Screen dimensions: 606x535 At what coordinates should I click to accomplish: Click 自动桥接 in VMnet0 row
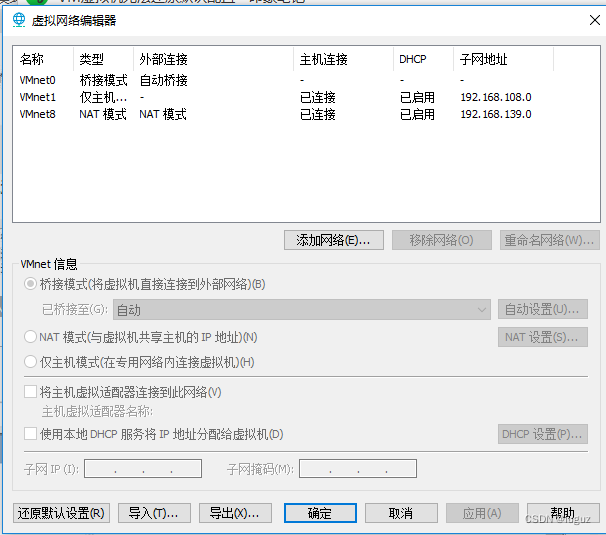pyautogui.click(x=163, y=80)
